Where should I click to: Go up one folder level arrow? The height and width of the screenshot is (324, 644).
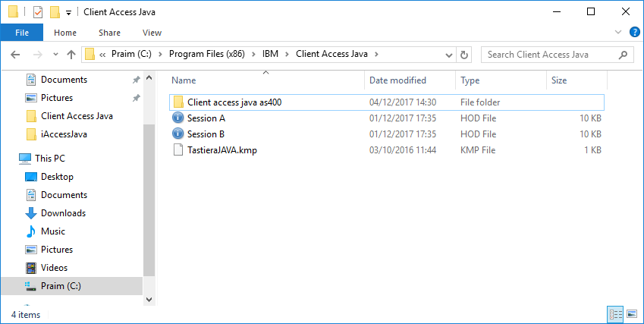(x=71, y=54)
